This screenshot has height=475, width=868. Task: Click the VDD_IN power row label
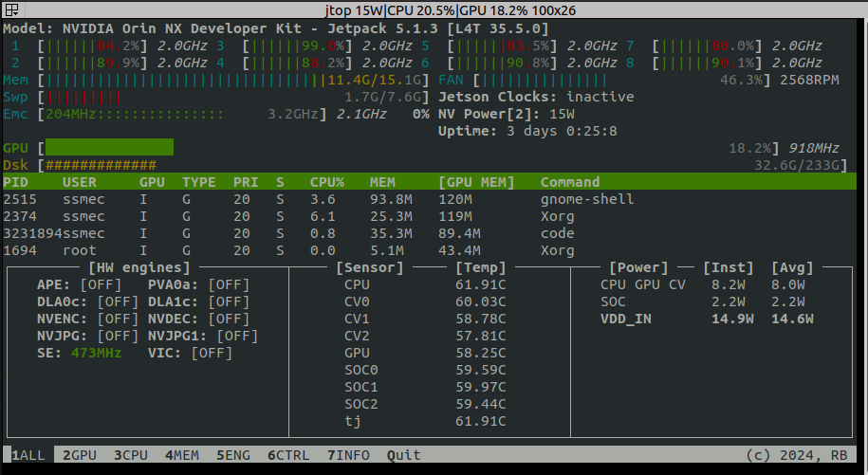click(x=625, y=320)
